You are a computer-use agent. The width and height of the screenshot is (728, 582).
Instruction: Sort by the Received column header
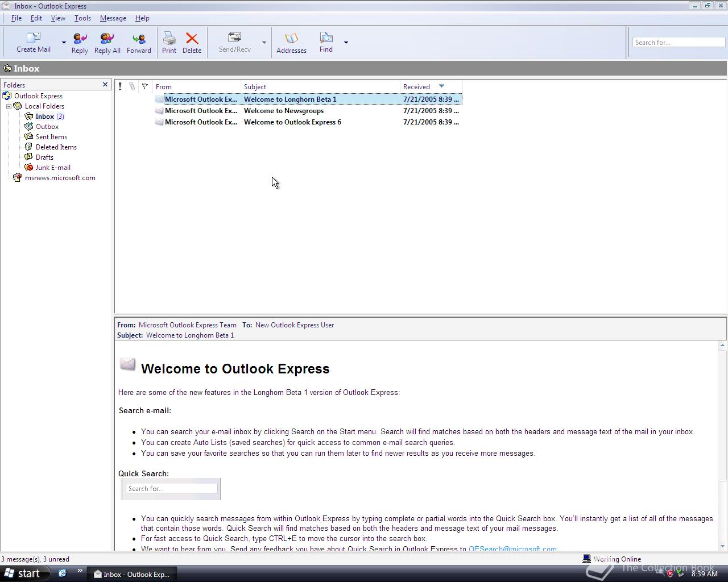(431, 86)
